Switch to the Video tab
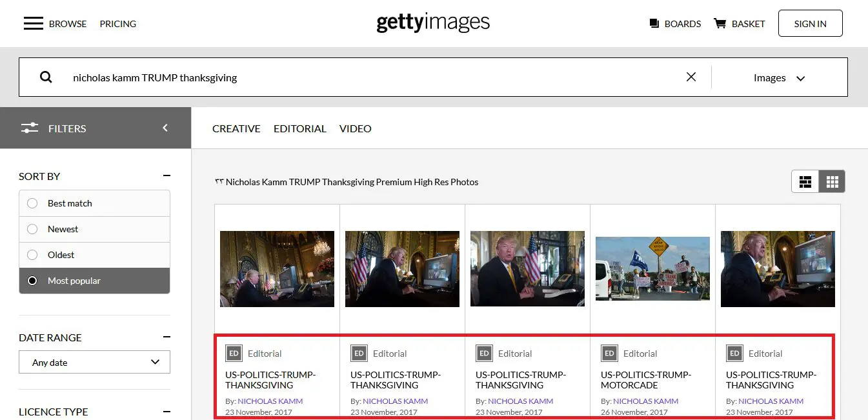This screenshot has width=868, height=420. tap(356, 128)
